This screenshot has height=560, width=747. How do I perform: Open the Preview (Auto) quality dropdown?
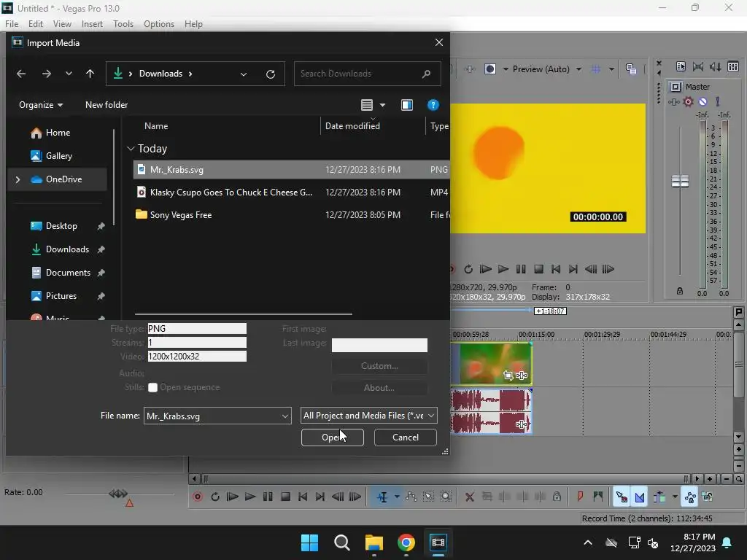(547, 69)
